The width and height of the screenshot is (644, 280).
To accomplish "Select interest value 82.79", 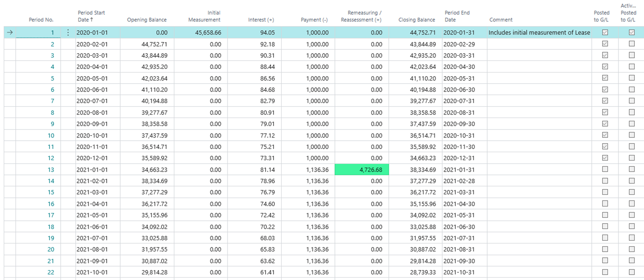I will (x=267, y=101).
